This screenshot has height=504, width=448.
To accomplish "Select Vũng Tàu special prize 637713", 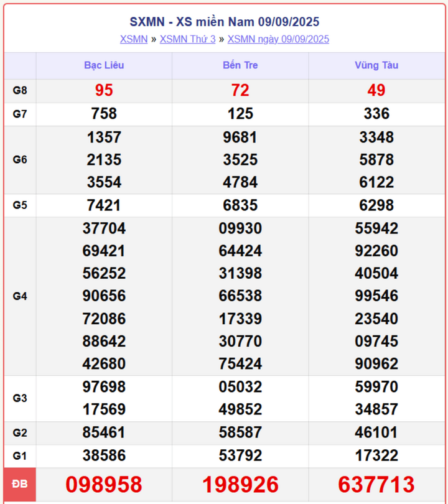I will coord(376,485).
